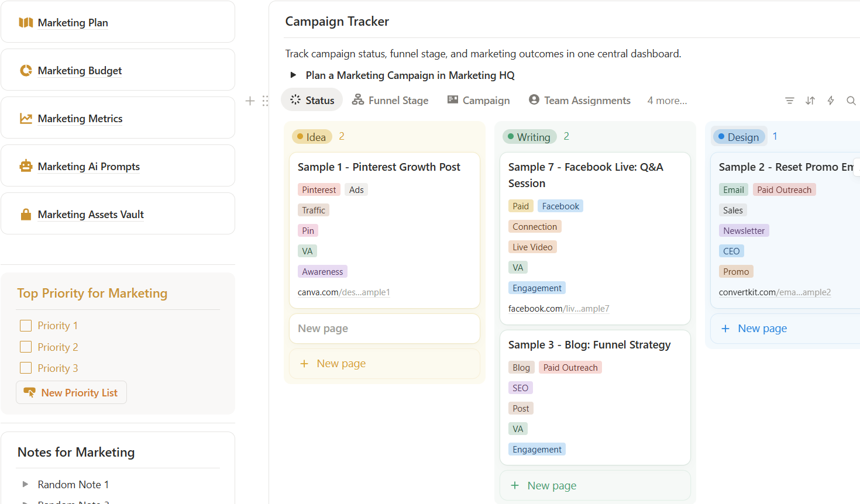Screen dimensions: 860x504
Task: Open the filter icon in database toolbar
Action: click(x=789, y=101)
